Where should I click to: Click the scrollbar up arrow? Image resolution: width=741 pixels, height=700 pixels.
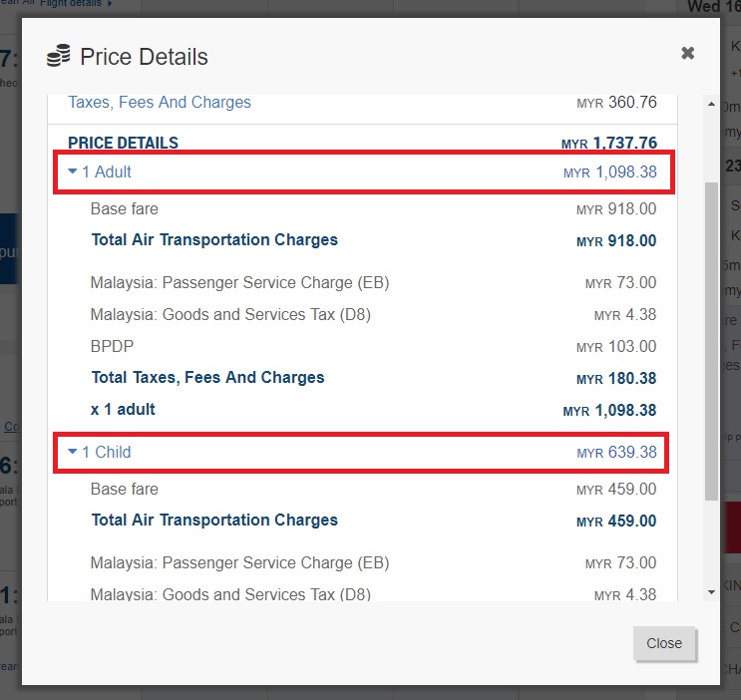click(x=711, y=104)
